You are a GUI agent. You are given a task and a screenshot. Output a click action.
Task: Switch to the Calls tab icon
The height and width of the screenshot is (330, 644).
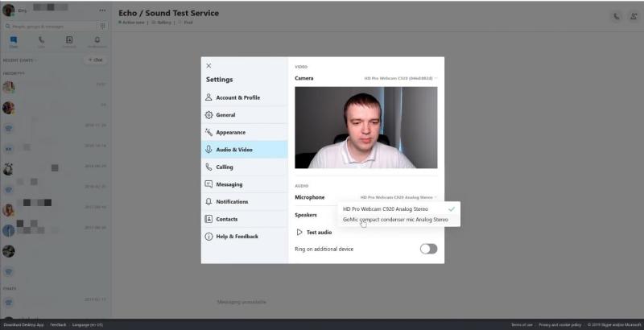42,42
